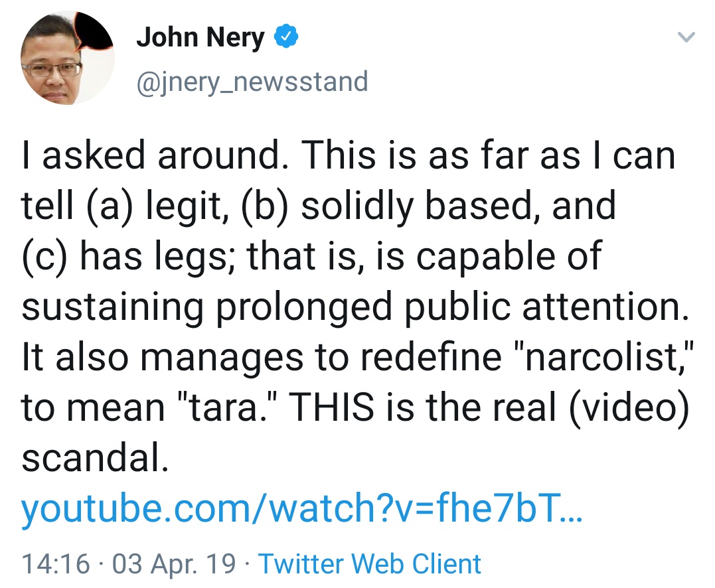This screenshot has height=588, width=715.
Task: Click the "John Nery" display name
Action: (x=200, y=38)
